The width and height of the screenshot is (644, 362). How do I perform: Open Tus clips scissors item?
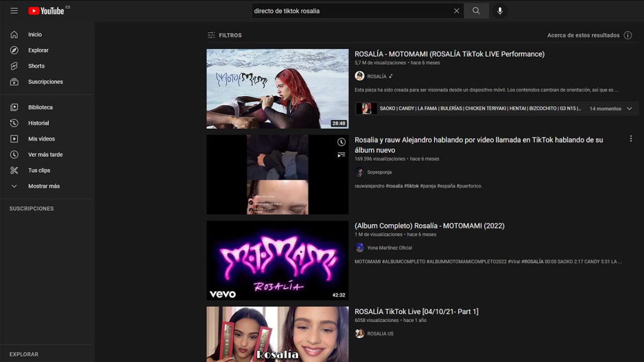[39, 171]
